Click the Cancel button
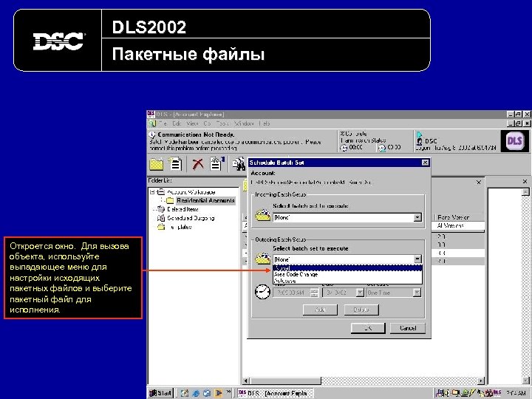Screen dimensions: 532x399 (407, 328)
